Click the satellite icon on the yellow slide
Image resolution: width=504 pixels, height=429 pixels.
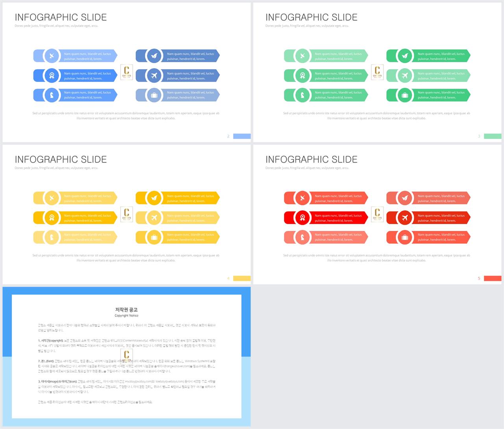click(x=52, y=198)
